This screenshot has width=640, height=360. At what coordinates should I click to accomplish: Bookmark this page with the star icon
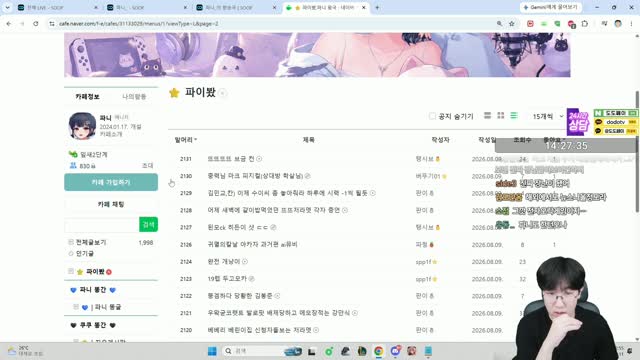coord(511,24)
